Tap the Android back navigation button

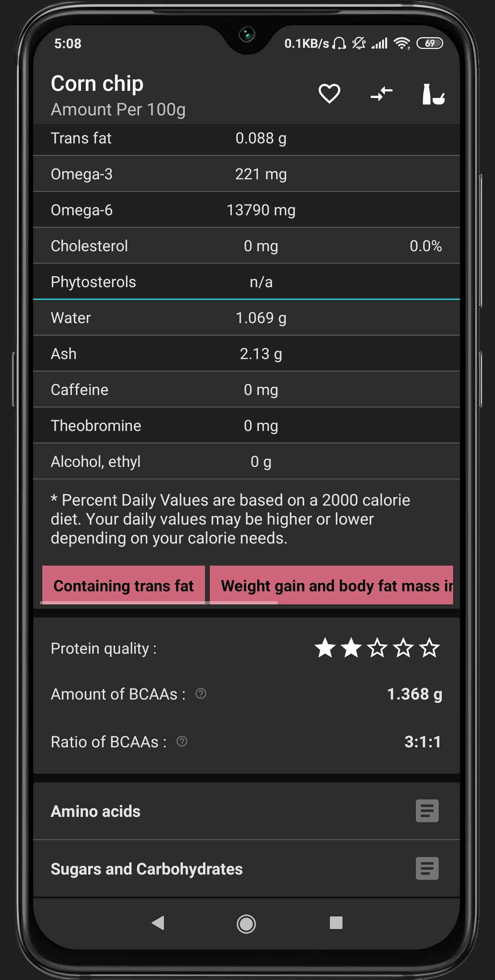tap(158, 923)
